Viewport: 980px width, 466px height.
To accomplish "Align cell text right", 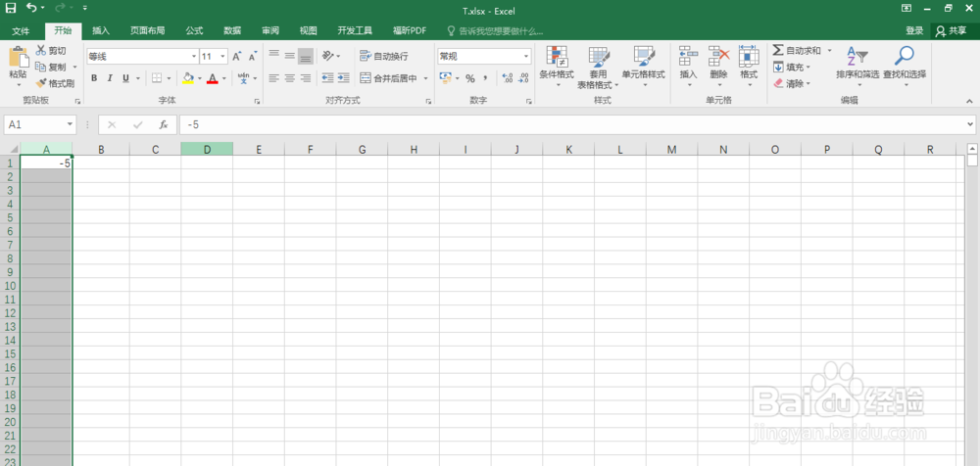I will coord(305,78).
